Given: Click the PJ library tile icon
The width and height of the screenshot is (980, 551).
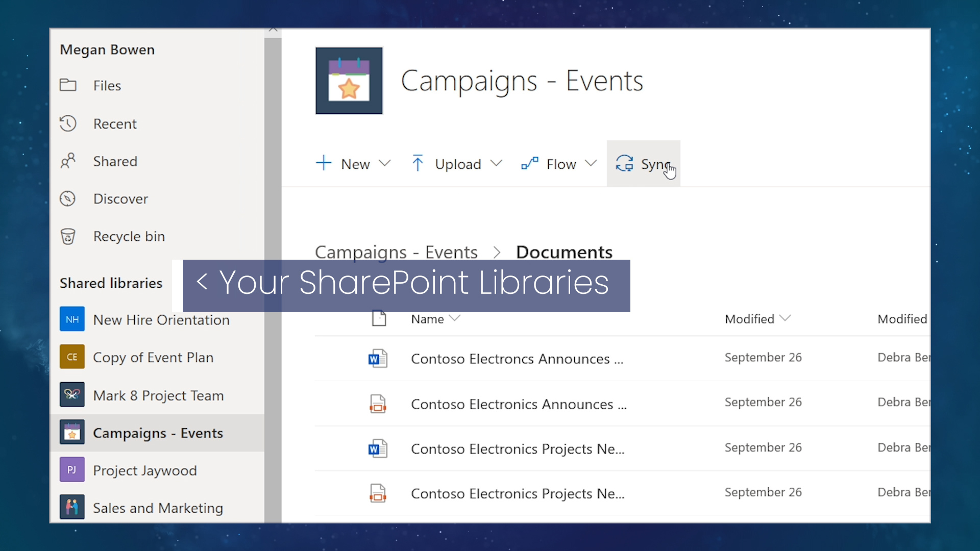Looking at the screenshot, I should [x=72, y=470].
